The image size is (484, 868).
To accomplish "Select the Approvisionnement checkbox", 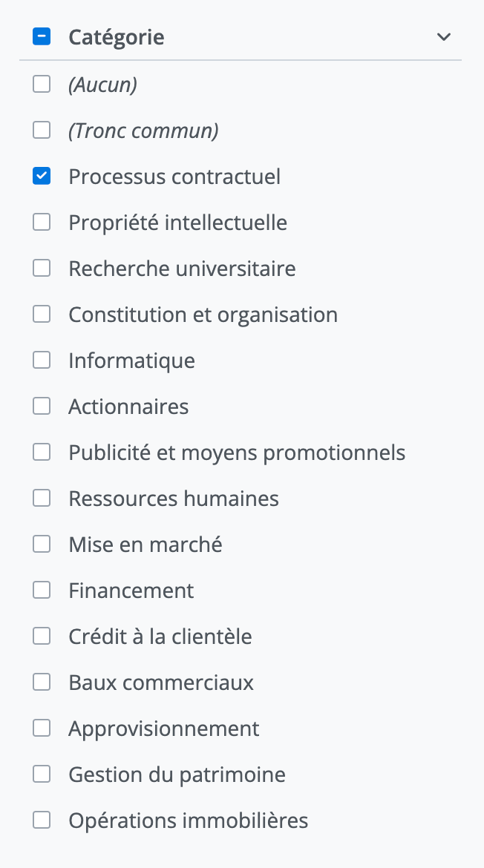I will point(42,729).
